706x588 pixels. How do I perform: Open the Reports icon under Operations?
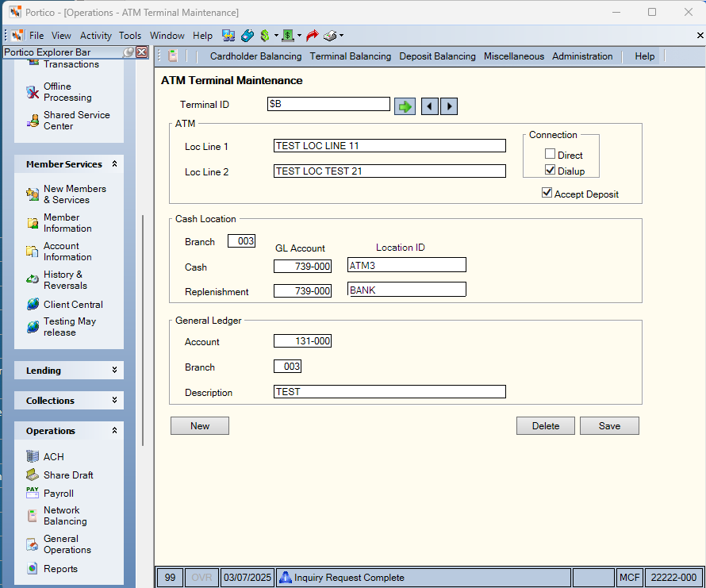[x=33, y=569]
